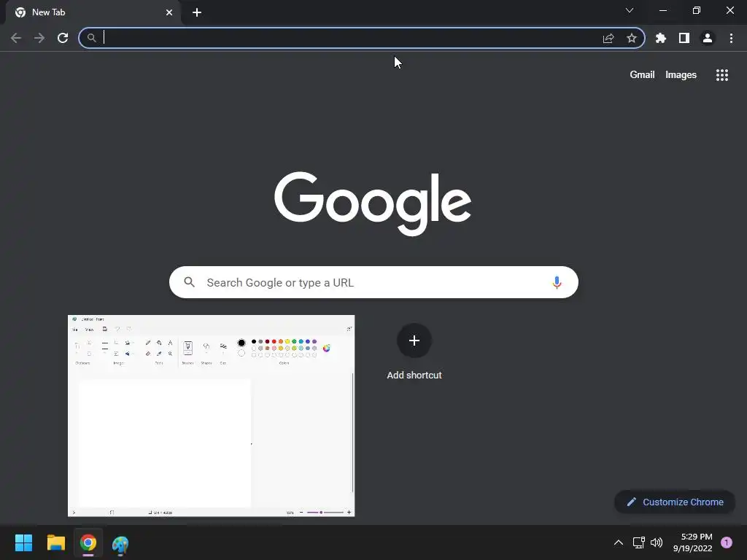Viewport: 747px width, 560px height.
Task: Open Gmail link
Action: 642,75
